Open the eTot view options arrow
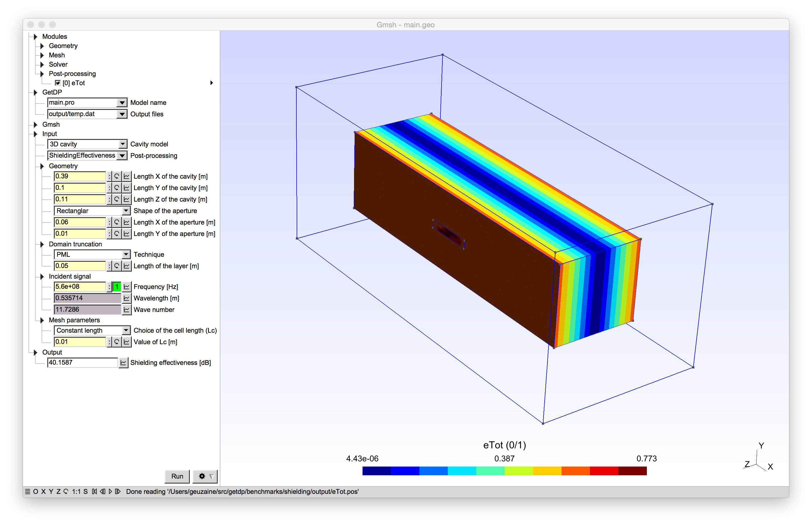The image size is (812, 525). [x=212, y=83]
